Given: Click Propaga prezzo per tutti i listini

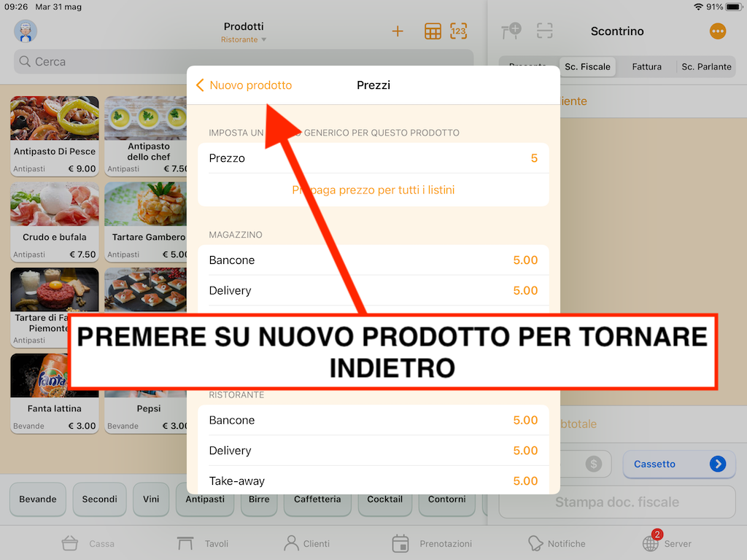Looking at the screenshot, I should [x=373, y=190].
